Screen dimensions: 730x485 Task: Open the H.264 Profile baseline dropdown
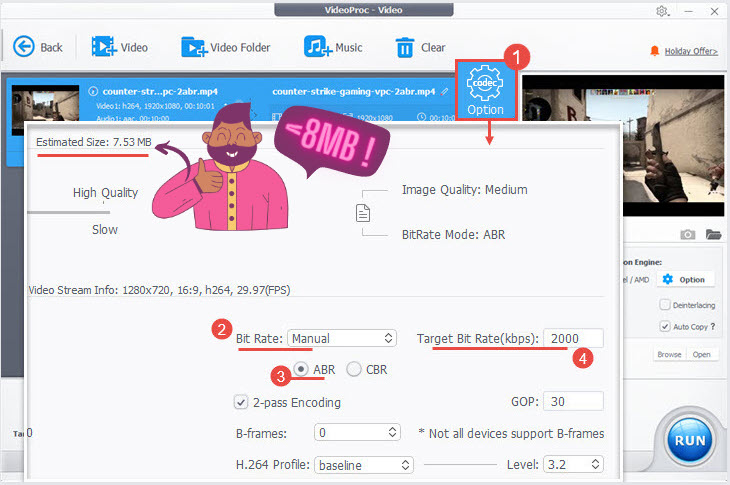click(364, 465)
